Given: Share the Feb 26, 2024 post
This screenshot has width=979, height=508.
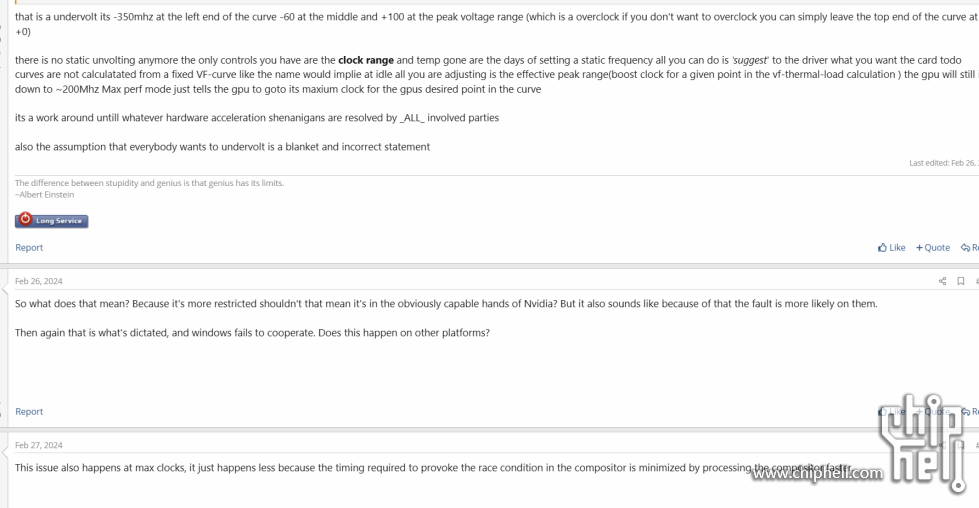Looking at the screenshot, I should click(942, 281).
